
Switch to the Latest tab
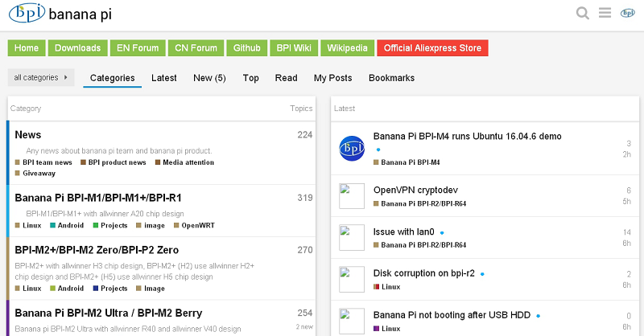(x=164, y=78)
